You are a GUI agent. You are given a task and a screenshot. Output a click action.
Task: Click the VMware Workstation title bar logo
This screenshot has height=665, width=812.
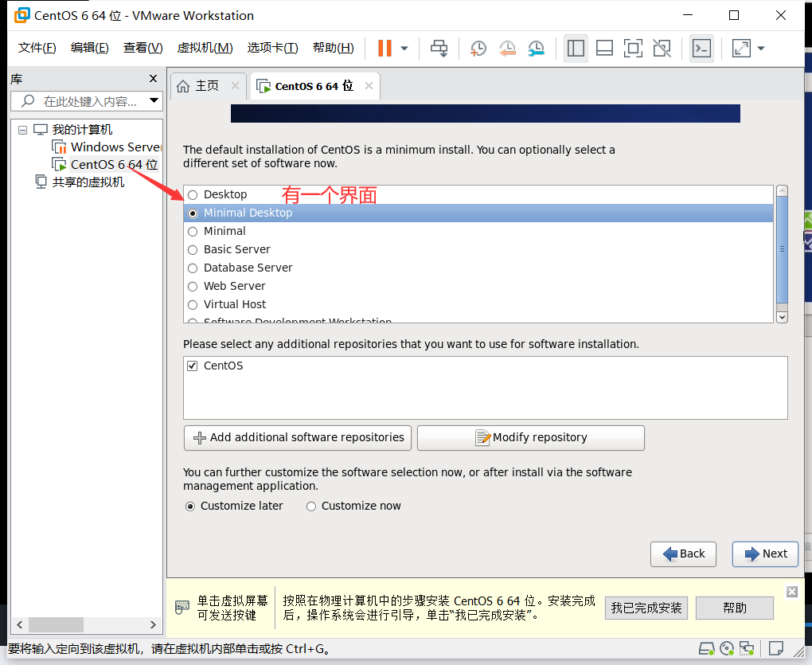point(21,15)
